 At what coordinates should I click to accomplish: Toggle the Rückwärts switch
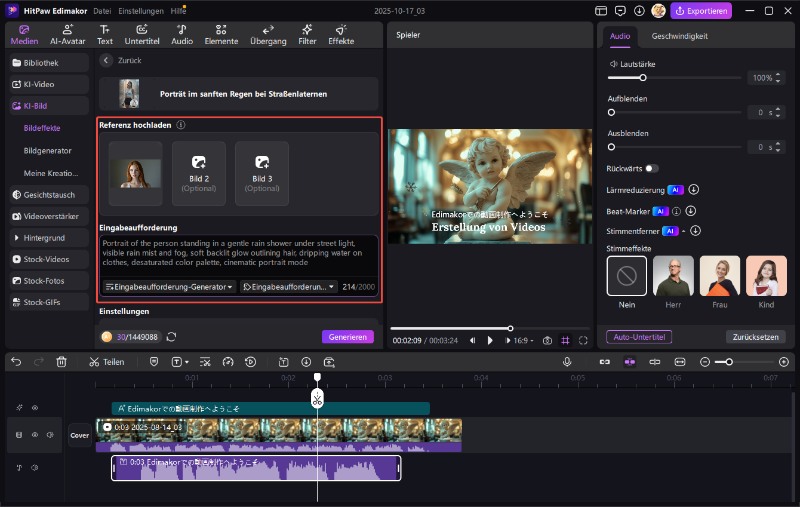(x=652, y=168)
